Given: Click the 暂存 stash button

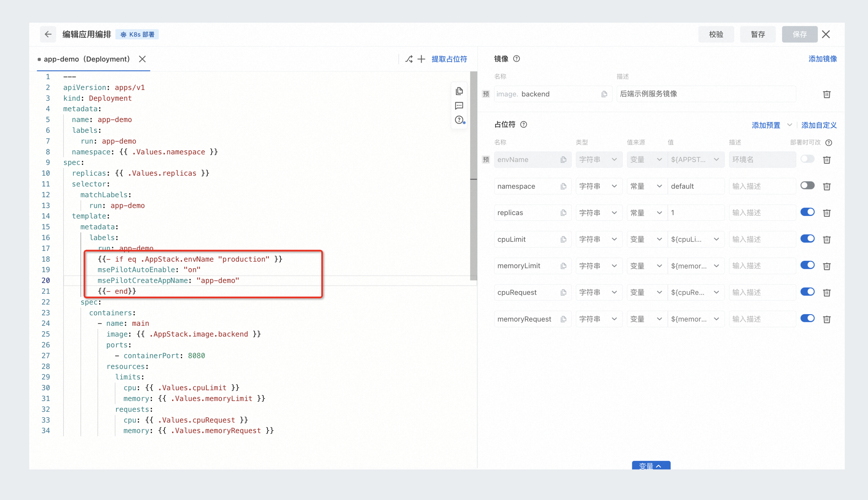Looking at the screenshot, I should (x=758, y=34).
